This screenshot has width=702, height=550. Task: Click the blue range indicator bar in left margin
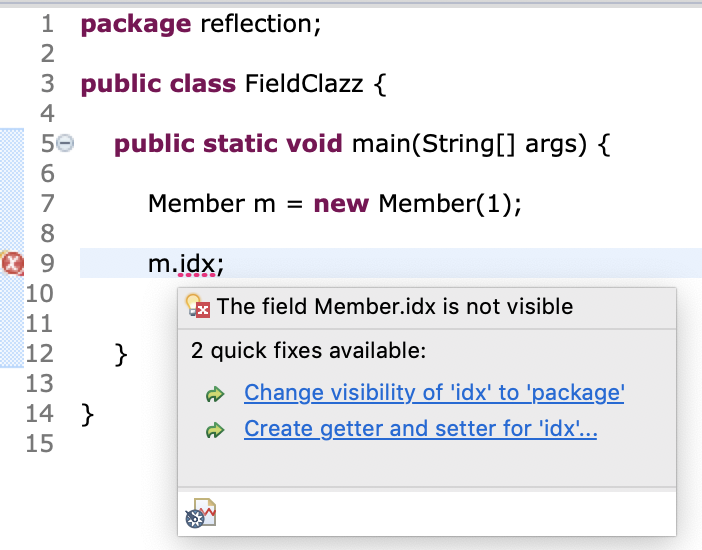tap(12, 248)
